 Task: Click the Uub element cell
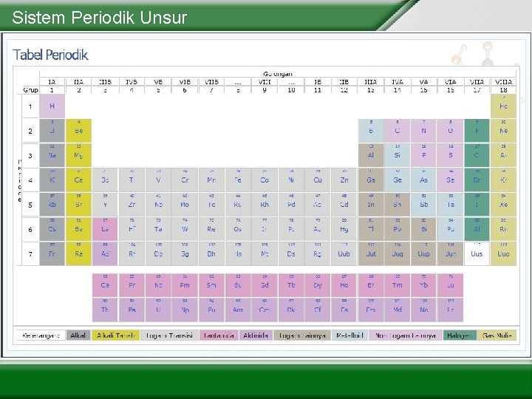coord(344,253)
